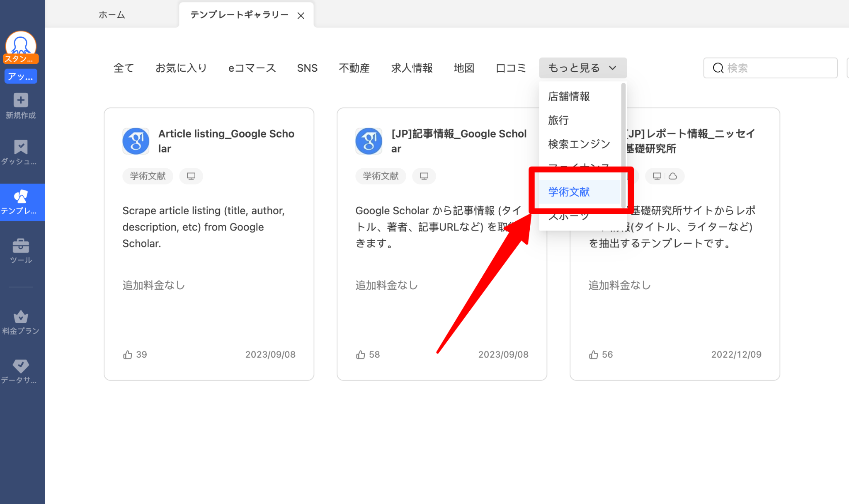849x504 pixels.
Task: Open the Tools briefcase icon
Action: point(21,246)
